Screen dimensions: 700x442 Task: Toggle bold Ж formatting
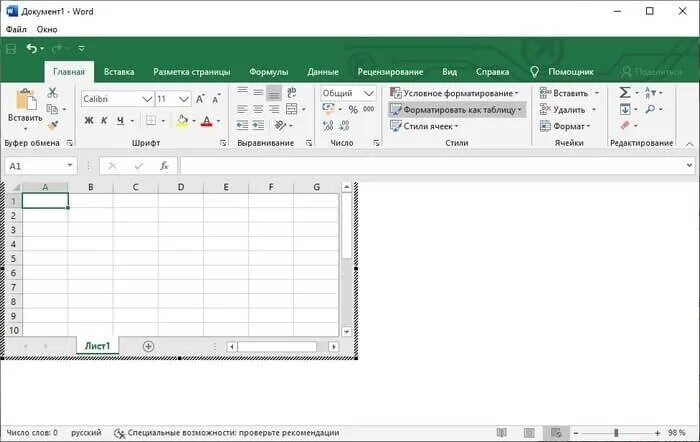click(x=89, y=121)
